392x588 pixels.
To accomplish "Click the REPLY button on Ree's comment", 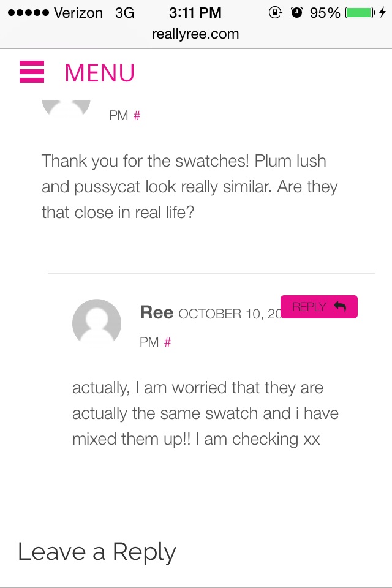I will (x=319, y=307).
